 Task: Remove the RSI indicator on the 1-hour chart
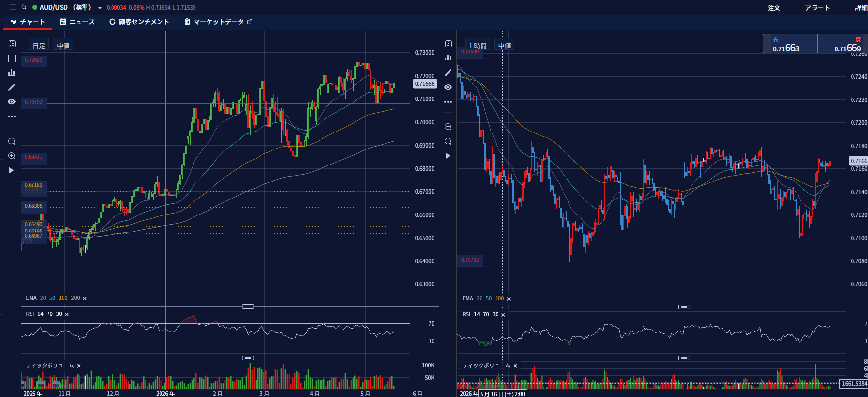click(x=503, y=315)
